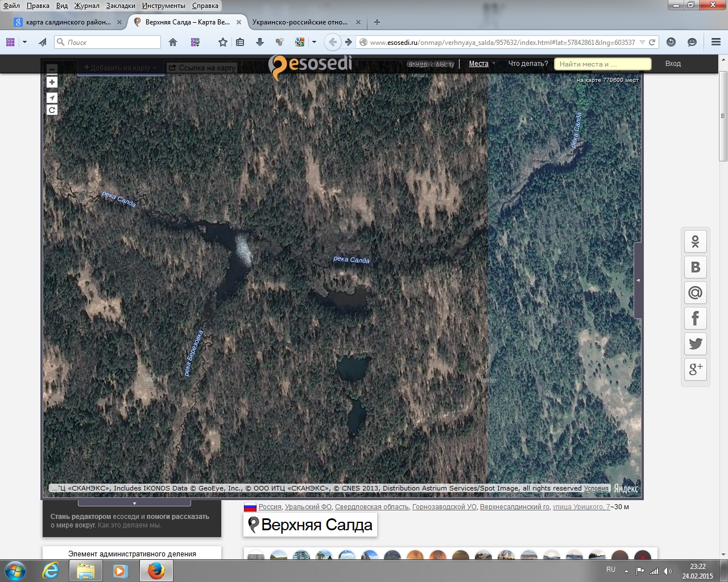This screenshot has width=728, height=582.
Task: Share via VKontakte icon
Action: click(x=695, y=267)
